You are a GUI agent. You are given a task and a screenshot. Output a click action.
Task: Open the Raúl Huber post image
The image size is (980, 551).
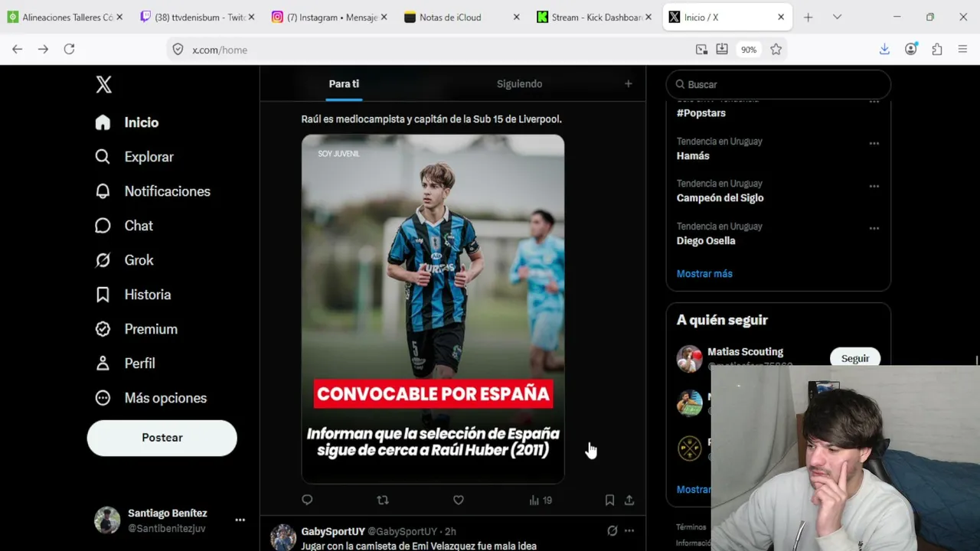pos(433,309)
